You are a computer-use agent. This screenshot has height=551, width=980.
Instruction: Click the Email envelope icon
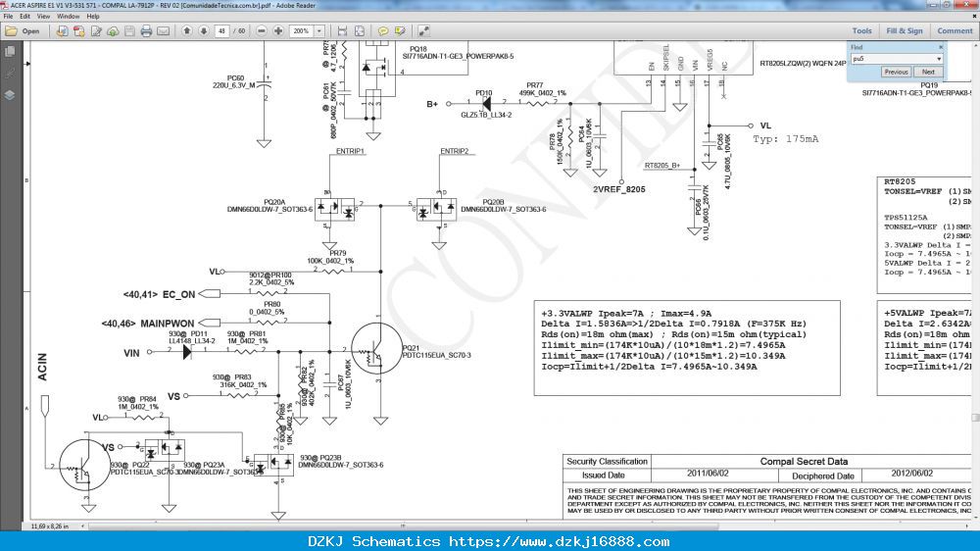click(x=163, y=30)
